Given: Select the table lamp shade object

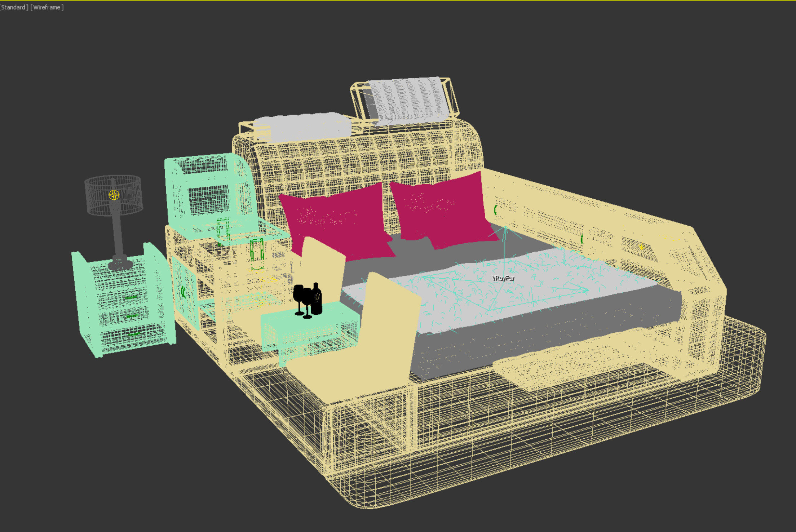Looking at the screenshot, I should pyautogui.click(x=113, y=196).
